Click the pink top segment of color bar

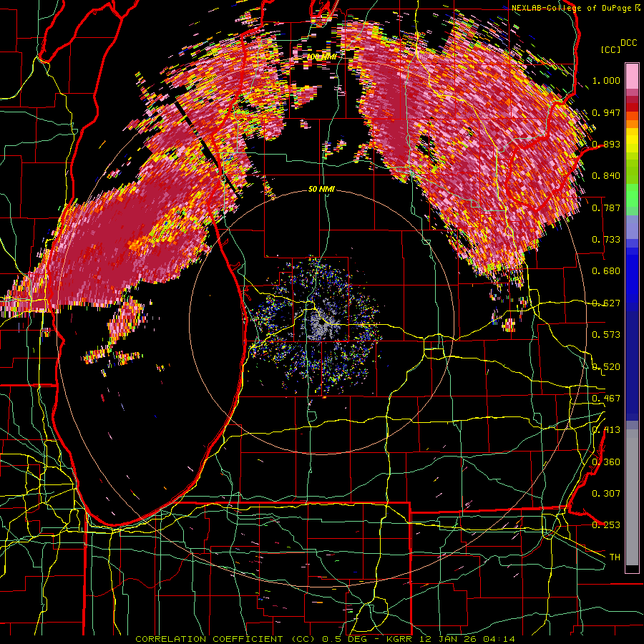point(632,76)
